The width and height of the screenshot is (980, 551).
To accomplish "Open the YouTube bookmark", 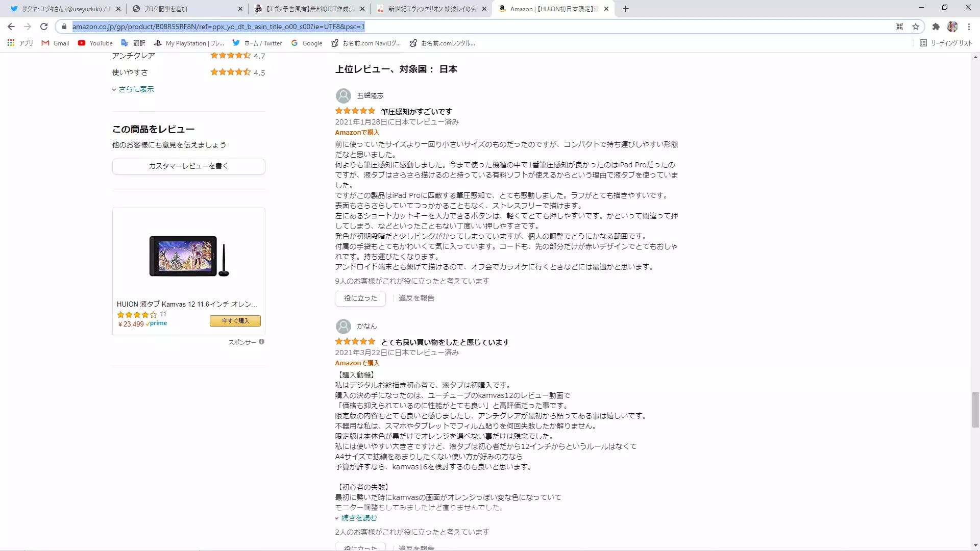I will (x=95, y=43).
